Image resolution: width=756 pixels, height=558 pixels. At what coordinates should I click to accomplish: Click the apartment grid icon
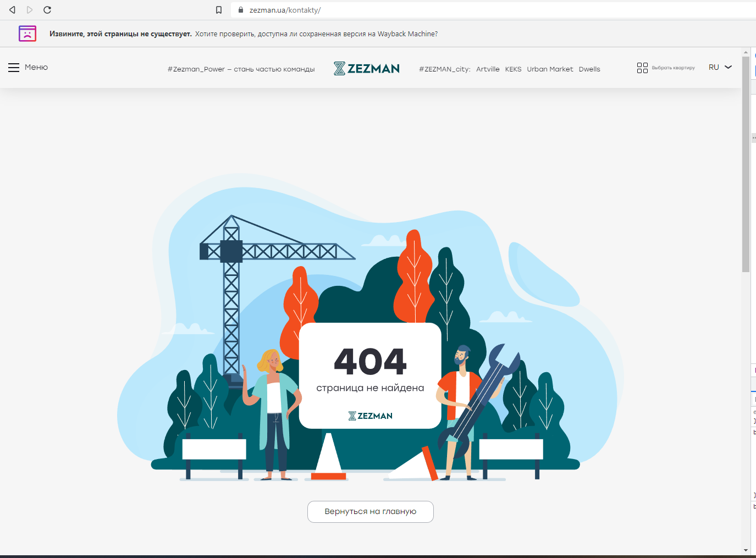point(642,68)
